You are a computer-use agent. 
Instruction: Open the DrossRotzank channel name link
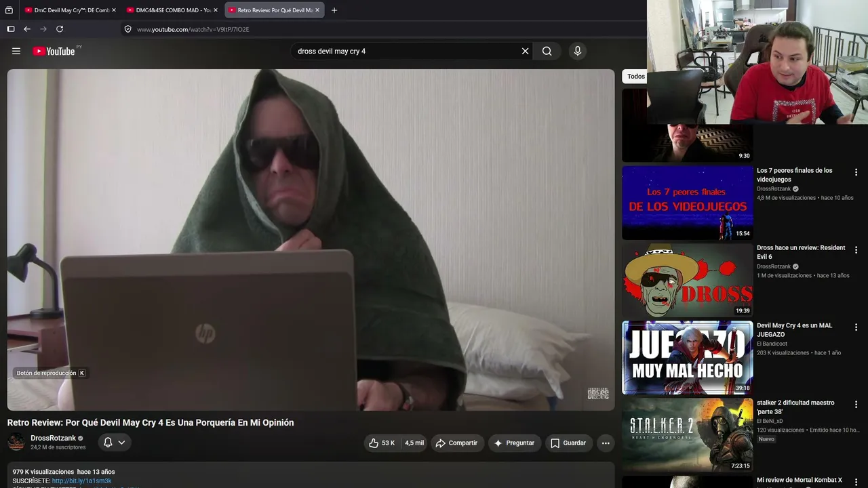point(53,439)
